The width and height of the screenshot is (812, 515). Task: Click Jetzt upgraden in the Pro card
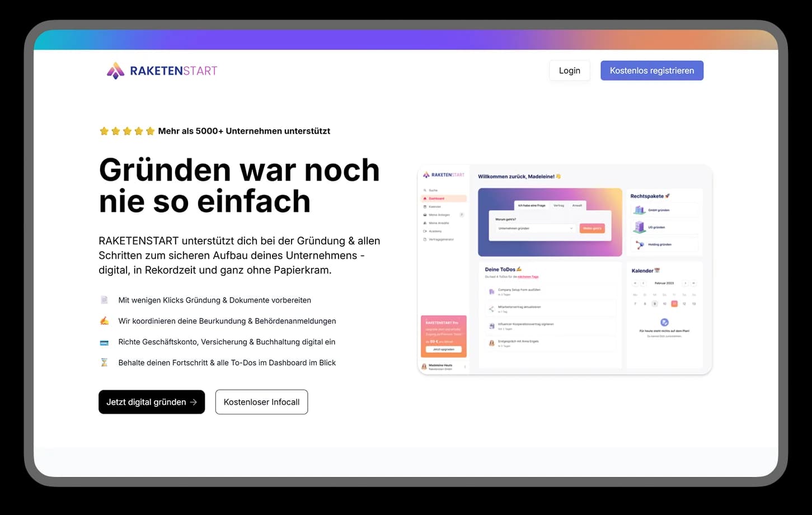pyautogui.click(x=444, y=349)
